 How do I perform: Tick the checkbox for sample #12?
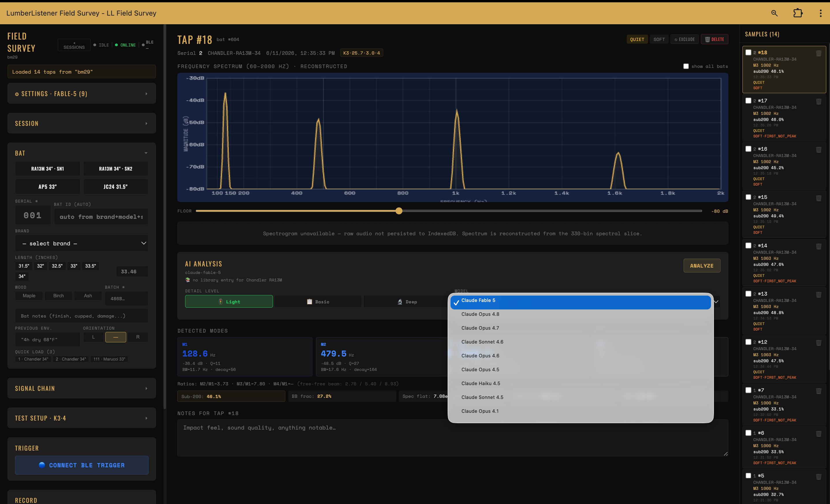click(x=748, y=341)
